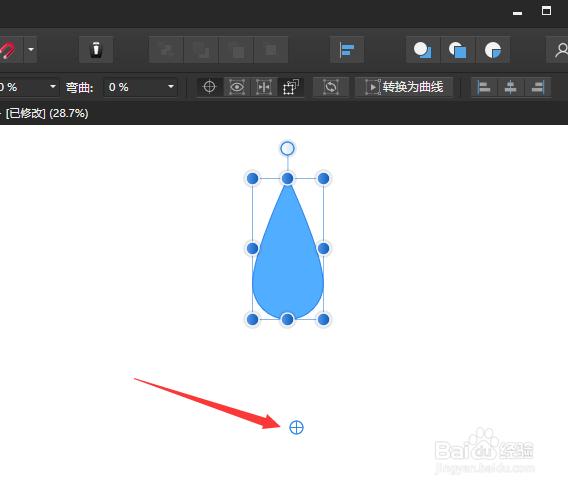Click the bottom-left selection handle
The image size is (568, 488).
pos(252,320)
